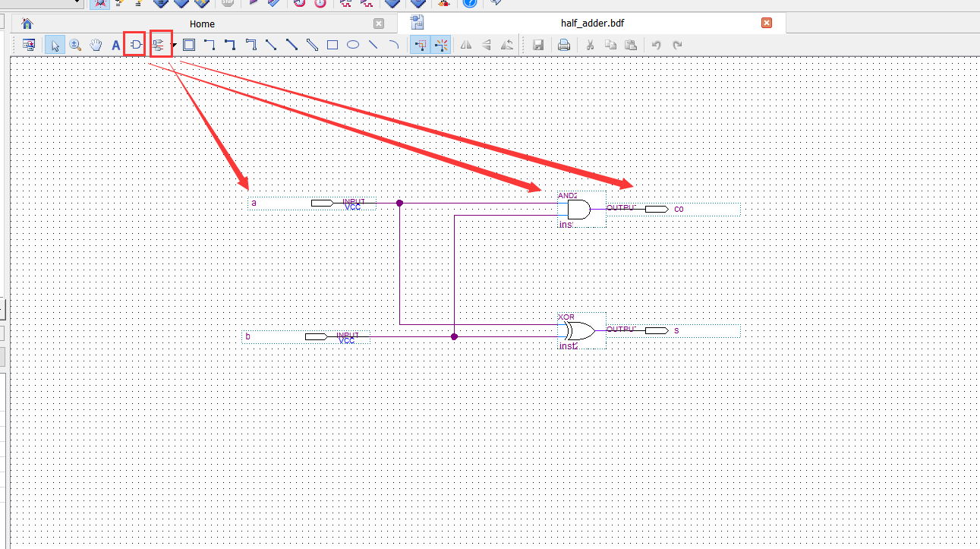Click the junction dot on a's wire
Image resolution: width=980 pixels, height=549 pixels.
point(399,203)
